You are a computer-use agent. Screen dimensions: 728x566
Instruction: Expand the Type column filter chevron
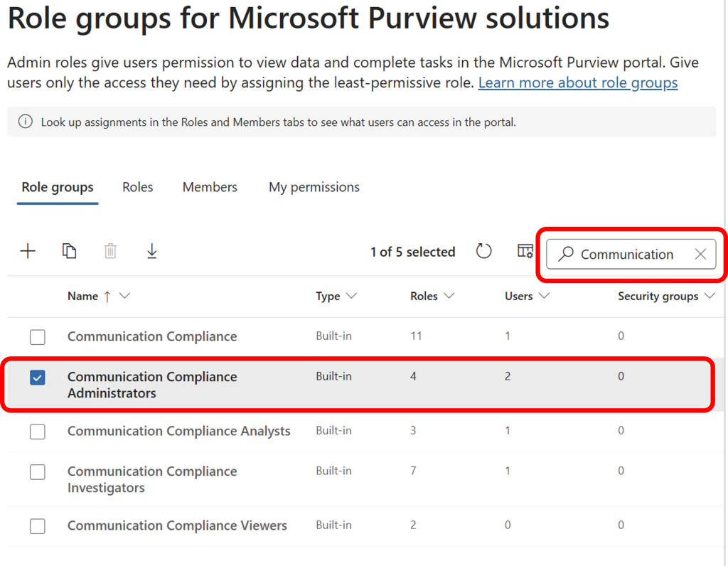(351, 296)
